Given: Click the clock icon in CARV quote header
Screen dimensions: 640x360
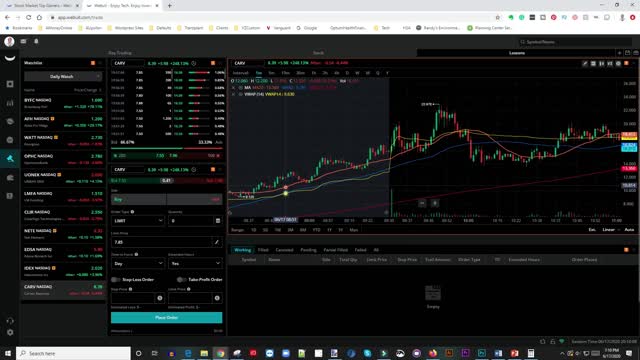Looking at the screenshot, I should tap(193, 63).
